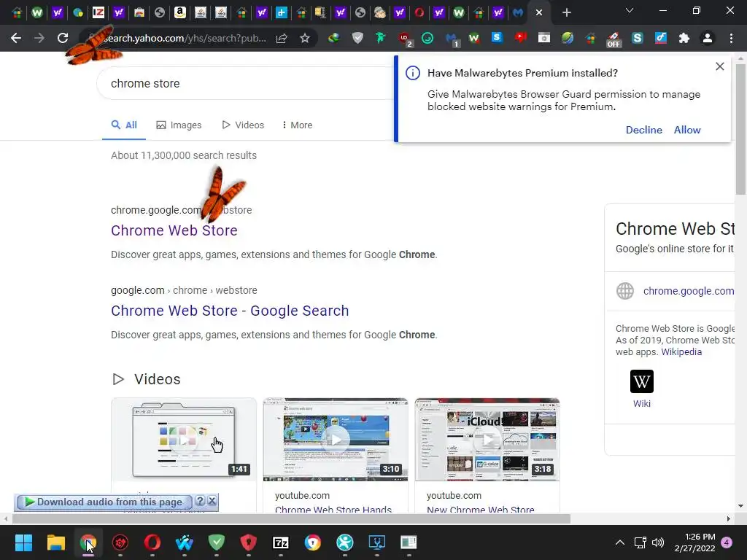Decline the Malwarebytes permission request
Viewport: 747px width, 560px height.
coord(643,130)
